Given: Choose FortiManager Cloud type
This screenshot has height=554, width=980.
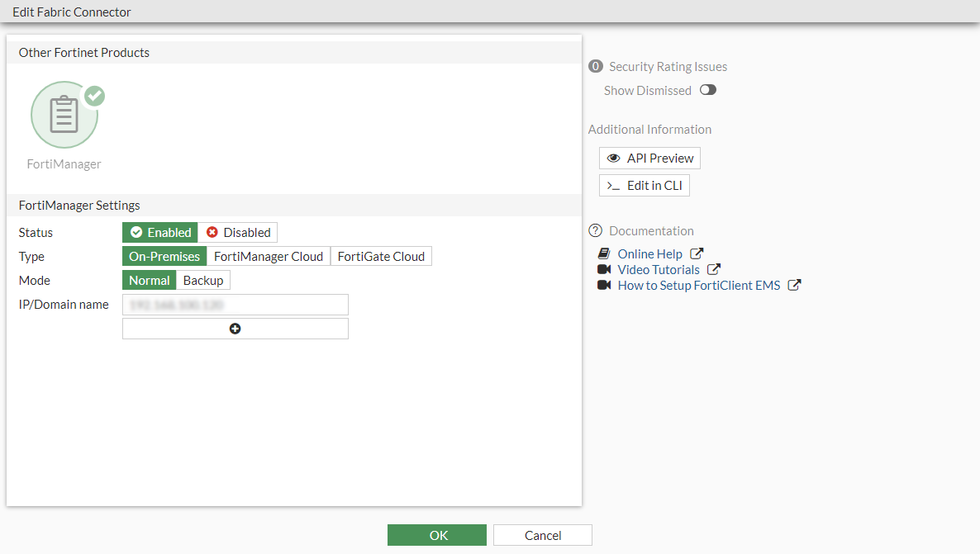Looking at the screenshot, I should 269,257.
